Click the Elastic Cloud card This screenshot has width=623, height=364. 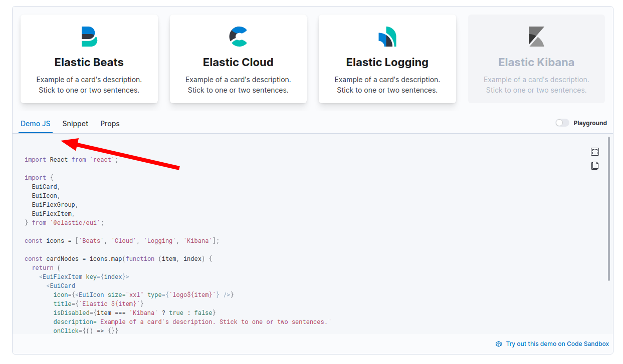point(238,59)
